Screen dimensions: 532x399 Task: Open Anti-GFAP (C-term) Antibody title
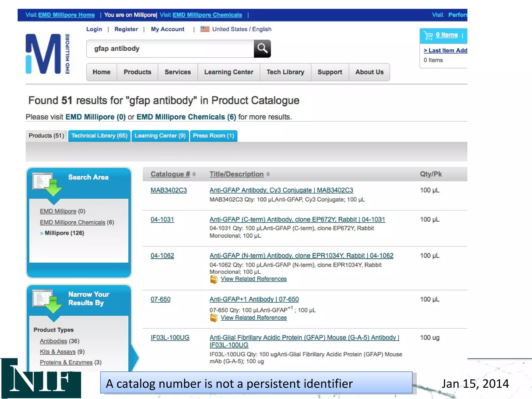click(x=297, y=220)
